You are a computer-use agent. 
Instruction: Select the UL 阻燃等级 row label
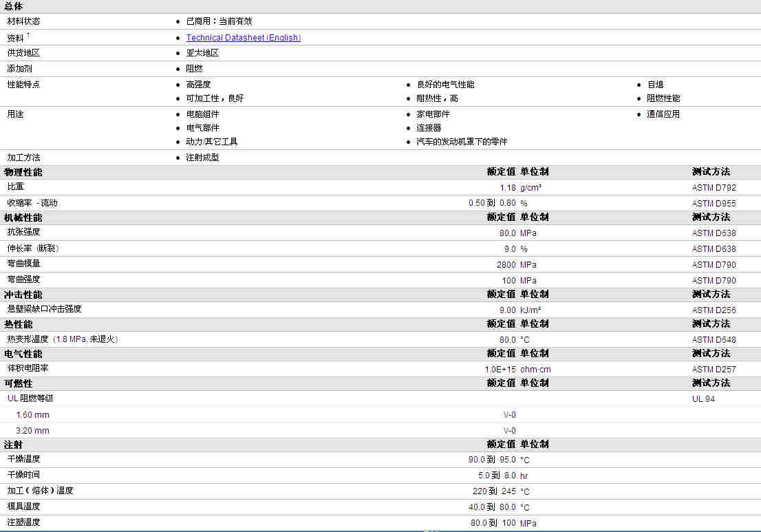(30, 398)
